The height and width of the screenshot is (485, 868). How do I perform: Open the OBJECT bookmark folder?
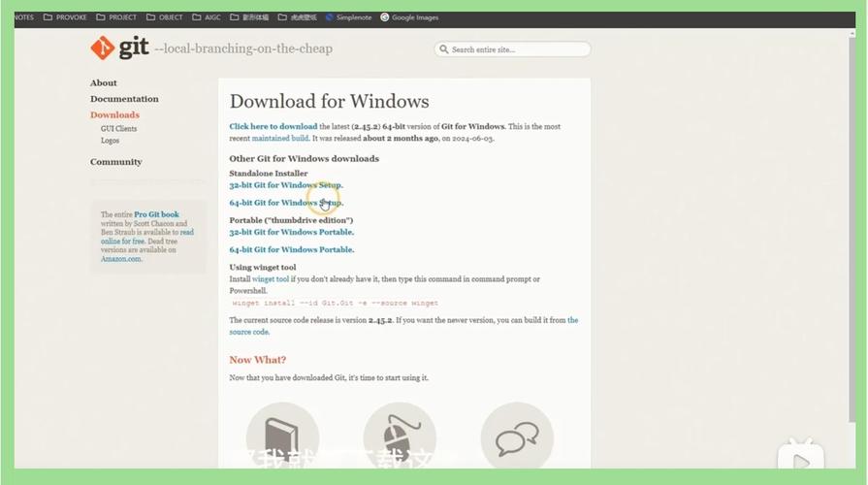coord(165,17)
